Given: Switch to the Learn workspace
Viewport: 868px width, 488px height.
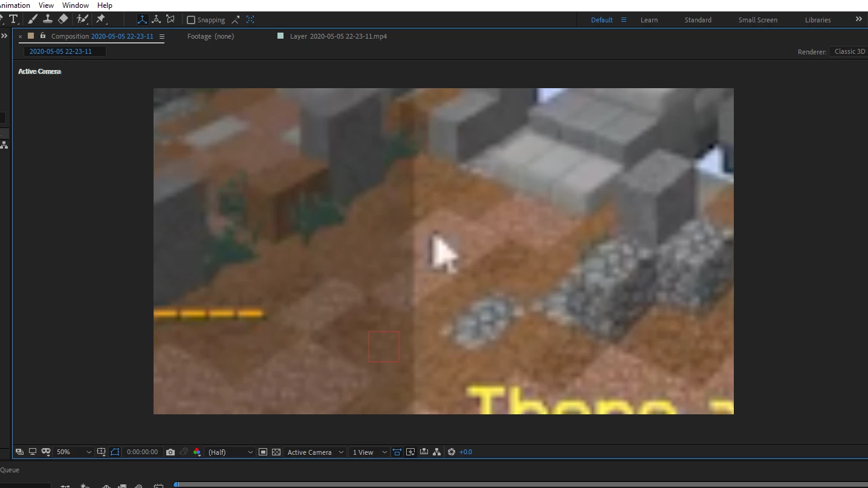Looking at the screenshot, I should [649, 20].
